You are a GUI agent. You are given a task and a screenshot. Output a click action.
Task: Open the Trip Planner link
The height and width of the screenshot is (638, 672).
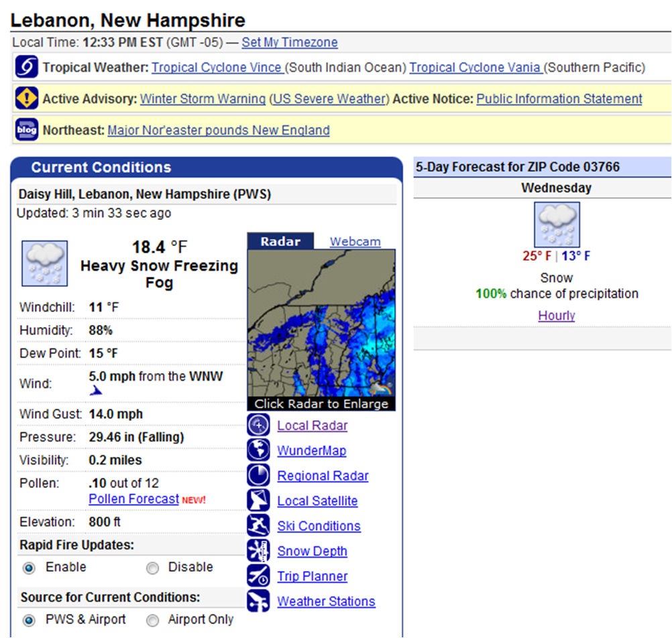point(312,576)
